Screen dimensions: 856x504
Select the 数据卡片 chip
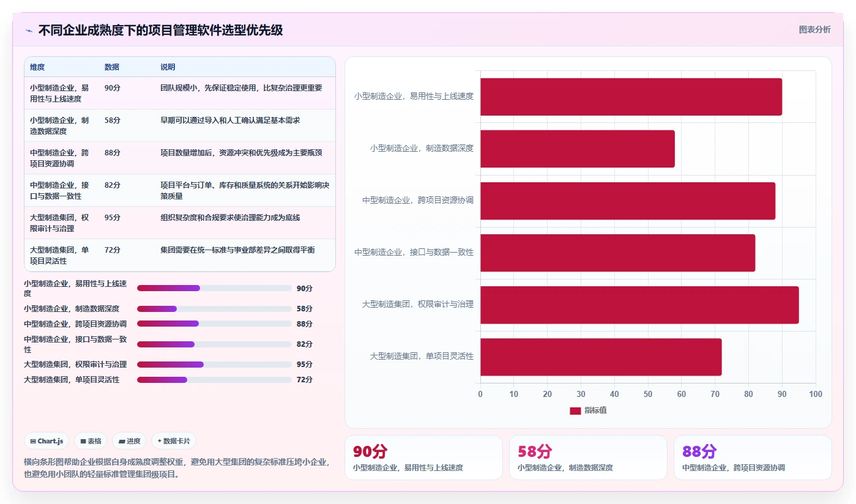click(174, 441)
